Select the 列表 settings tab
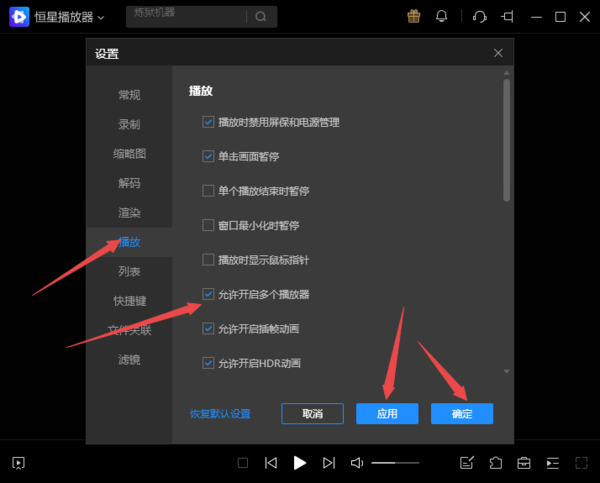 click(x=129, y=272)
